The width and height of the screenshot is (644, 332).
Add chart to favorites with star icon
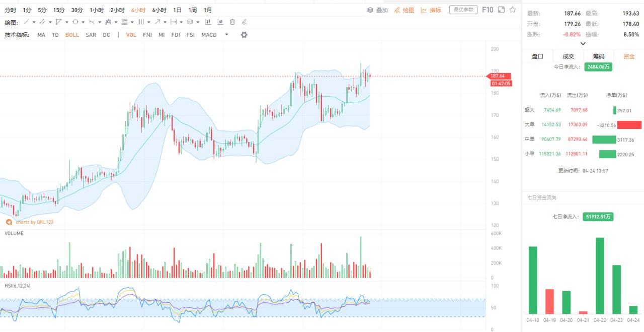coord(512,10)
